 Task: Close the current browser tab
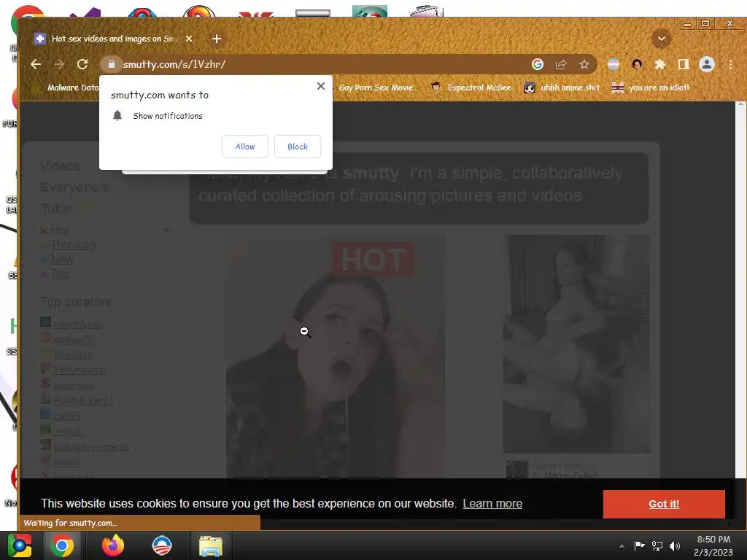(x=189, y=39)
